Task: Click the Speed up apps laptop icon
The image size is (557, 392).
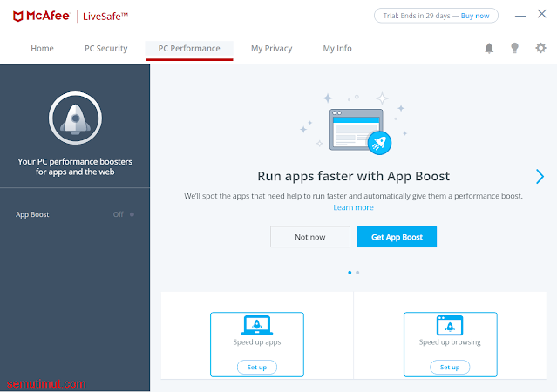Action: (257, 325)
